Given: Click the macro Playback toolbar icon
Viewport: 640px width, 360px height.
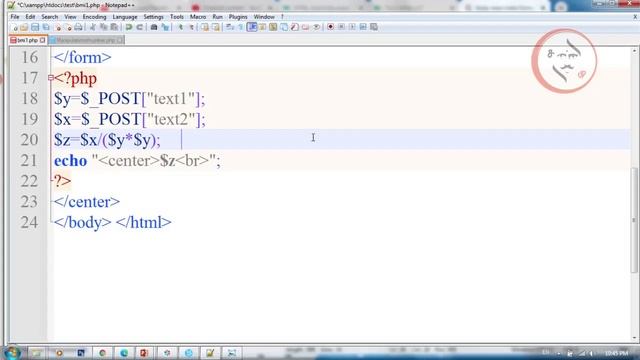Looking at the screenshot, I should [x=352, y=27].
